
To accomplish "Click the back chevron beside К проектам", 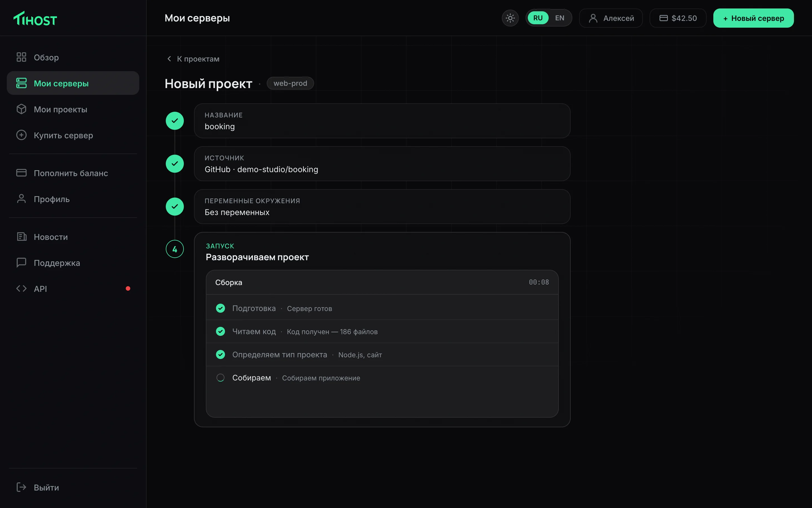I will (x=169, y=59).
